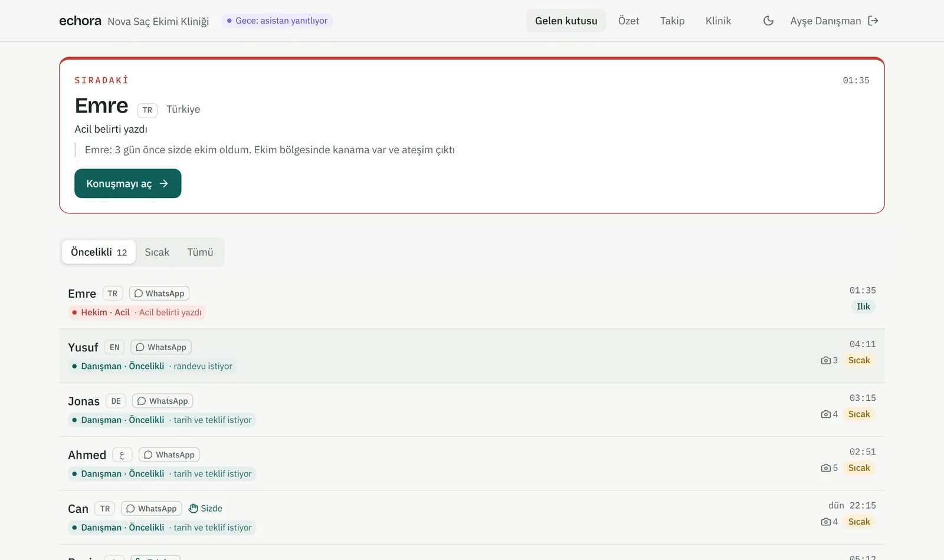Click the WhatsApp badge in Emre's conversation row

pos(159,294)
